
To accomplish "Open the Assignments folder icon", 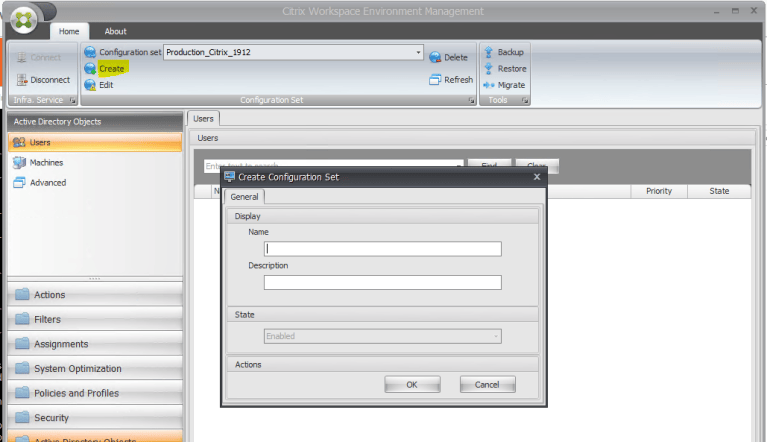I will (x=22, y=343).
